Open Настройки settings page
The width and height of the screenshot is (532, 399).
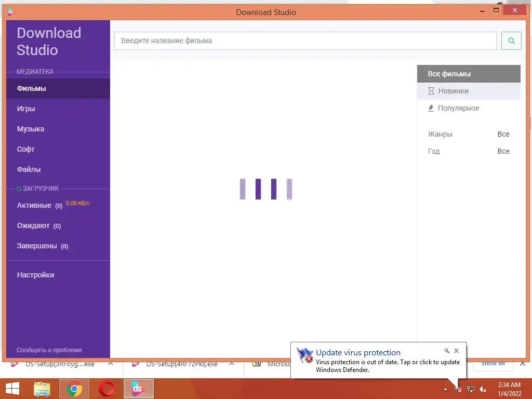click(x=35, y=275)
